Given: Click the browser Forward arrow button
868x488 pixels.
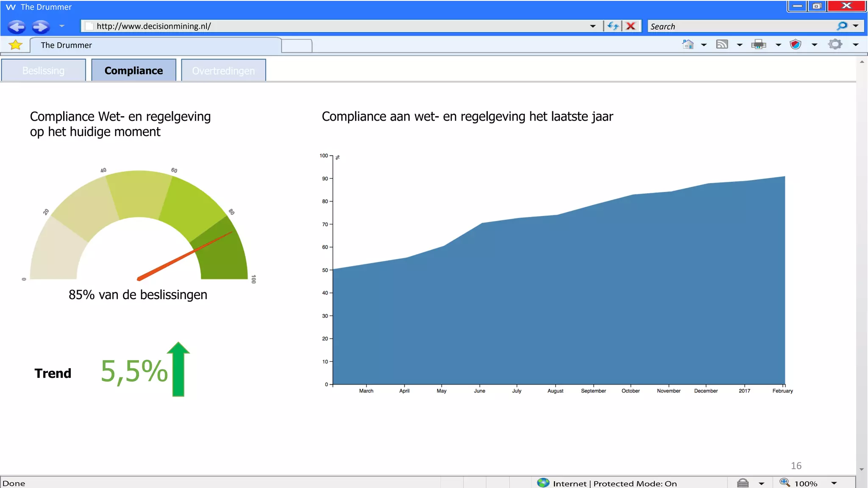Looking at the screenshot, I should pyautogui.click(x=41, y=27).
